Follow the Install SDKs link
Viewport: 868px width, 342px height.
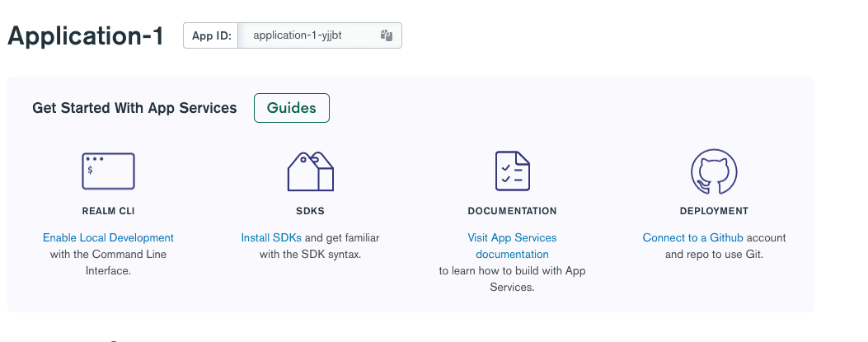(x=271, y=237)
